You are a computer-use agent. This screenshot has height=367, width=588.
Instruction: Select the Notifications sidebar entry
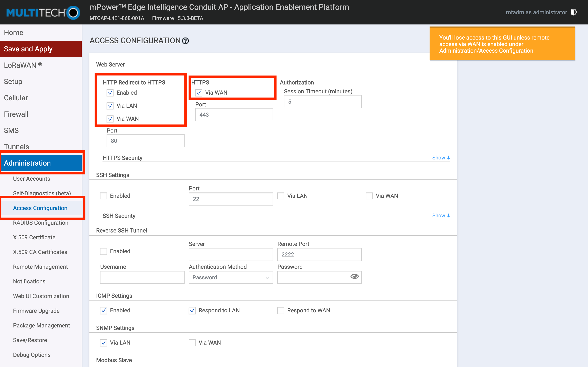[29, 281]
